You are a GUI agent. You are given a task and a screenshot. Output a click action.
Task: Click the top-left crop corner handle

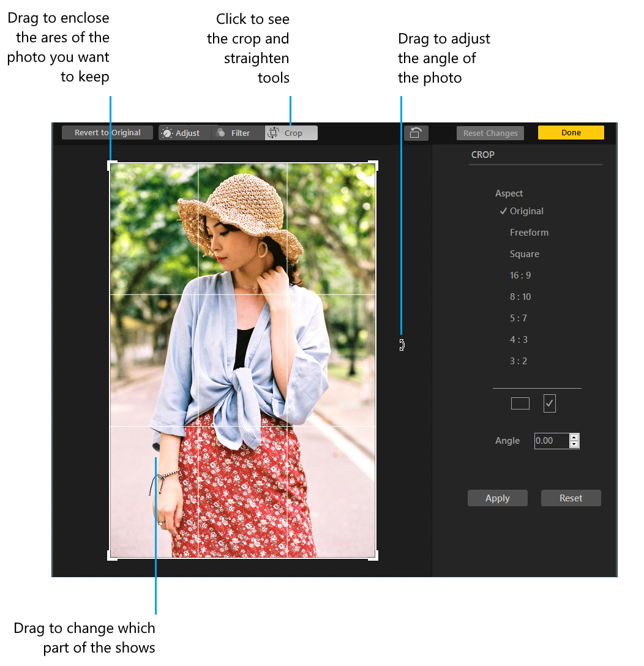pyautogui.click(x=112, y=166)
